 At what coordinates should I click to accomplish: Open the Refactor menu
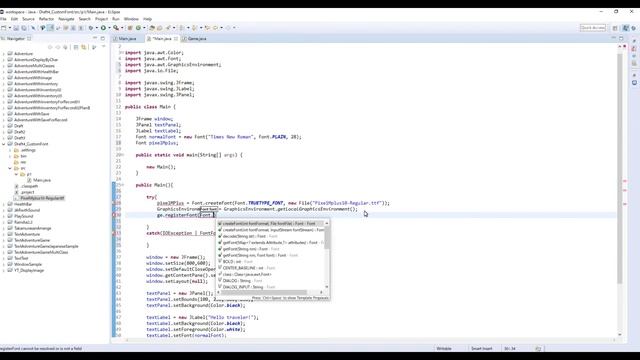46,19
